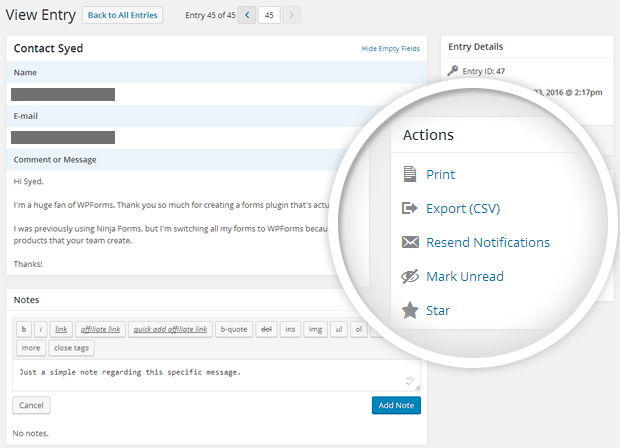The image size is (620, 448).
Task: Return via Back to All Entries button
Action: (x=123, y=15)
